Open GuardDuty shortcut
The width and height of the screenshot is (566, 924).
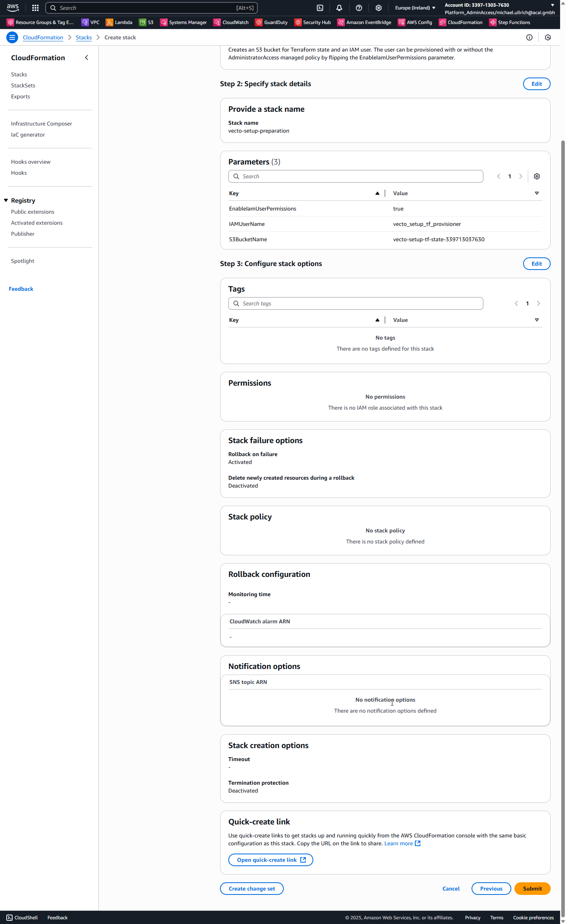click(272, 22)
